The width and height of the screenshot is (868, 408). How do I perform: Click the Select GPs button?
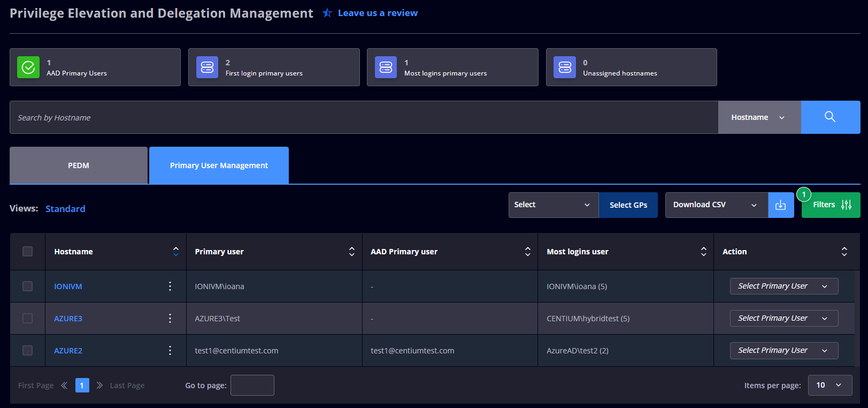(x=628, y=205)
